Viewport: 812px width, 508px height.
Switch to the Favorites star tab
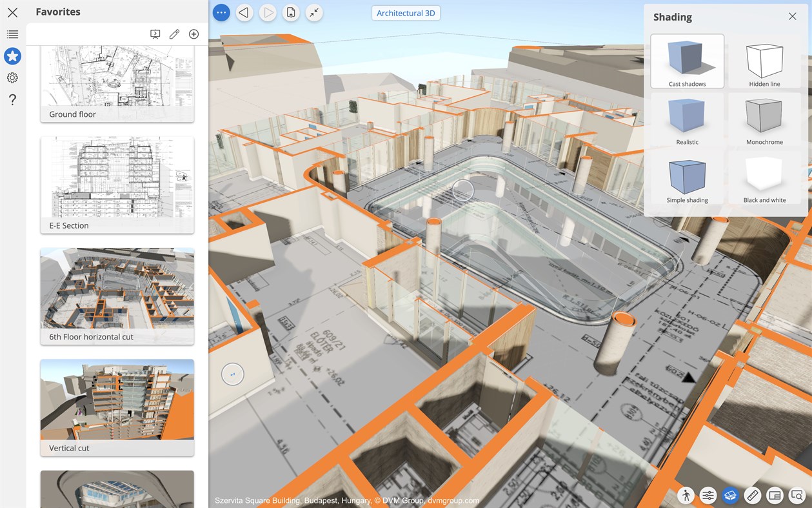click(12, 56)
